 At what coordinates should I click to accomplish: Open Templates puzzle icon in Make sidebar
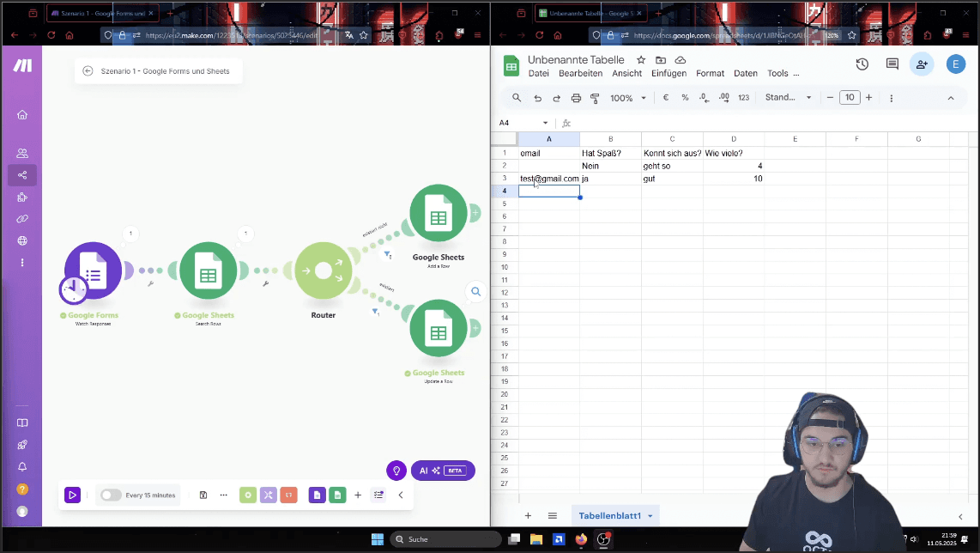21,197
